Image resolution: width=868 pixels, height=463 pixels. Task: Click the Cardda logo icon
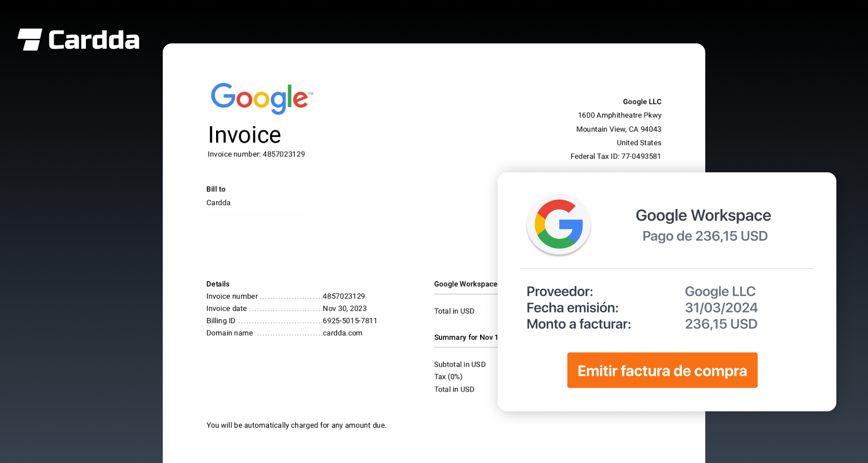[30, 40]
